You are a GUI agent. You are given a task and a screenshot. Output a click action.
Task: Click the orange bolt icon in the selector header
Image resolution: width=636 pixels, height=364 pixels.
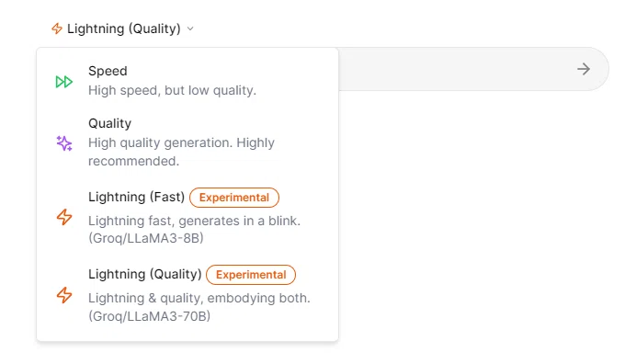[57, 28]
